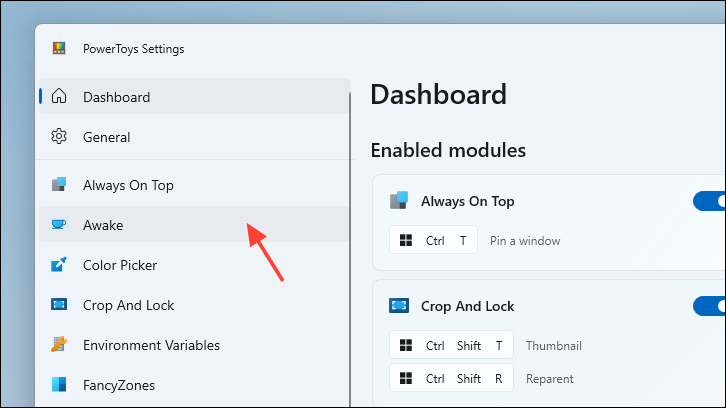This screenshot has width=726, height=408.
Task: Select Always On Top in the sidebar
Action: [194, 185]
